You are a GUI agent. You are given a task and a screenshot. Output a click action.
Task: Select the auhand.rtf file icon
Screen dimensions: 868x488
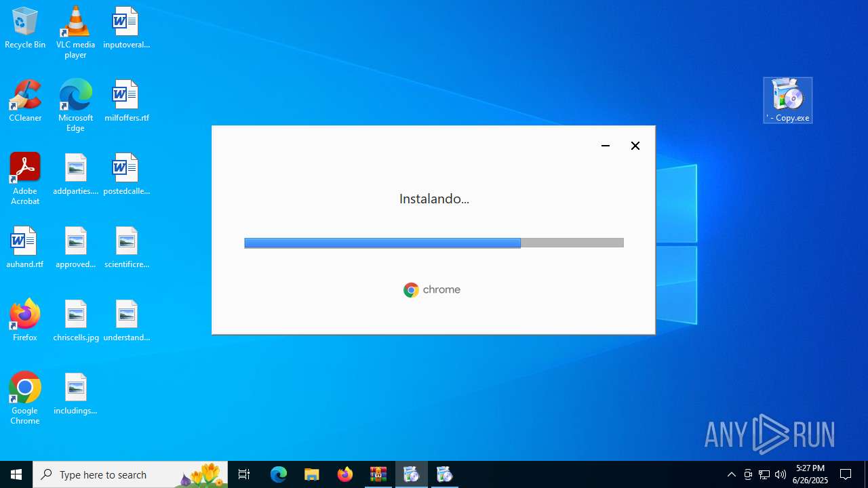25,247
